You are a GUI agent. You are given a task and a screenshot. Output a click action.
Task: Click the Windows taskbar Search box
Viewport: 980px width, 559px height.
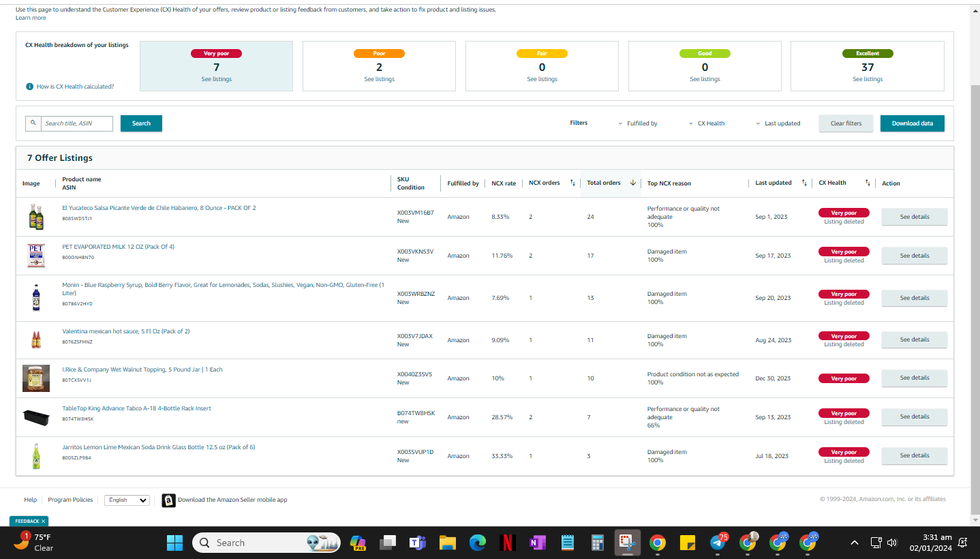266,543
